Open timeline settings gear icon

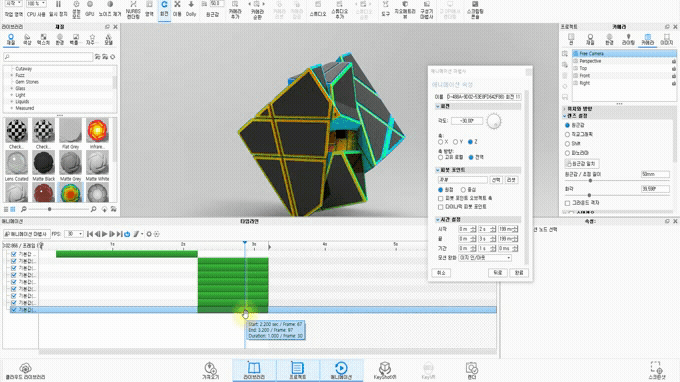[149, 234]
